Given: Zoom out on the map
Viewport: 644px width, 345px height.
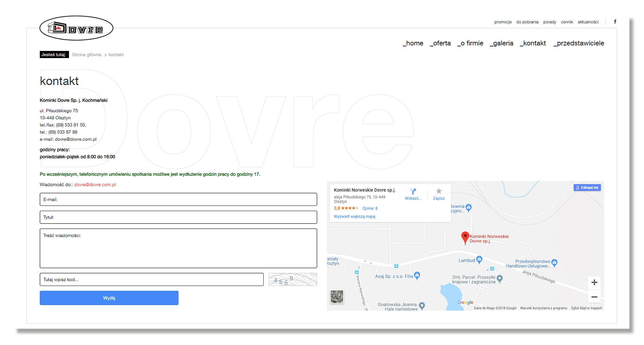Looking at the screenshot, I should pyautogui.click(x=594, y=297).
